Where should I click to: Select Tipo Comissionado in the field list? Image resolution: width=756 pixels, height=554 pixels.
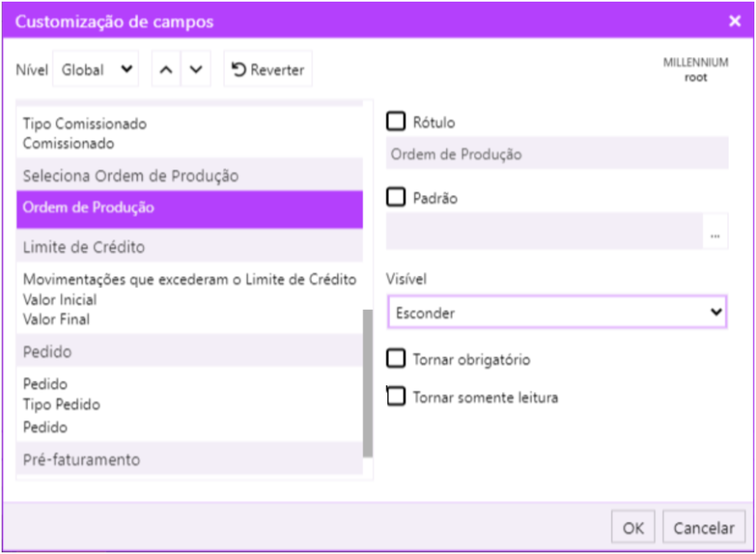pos(85,123)
